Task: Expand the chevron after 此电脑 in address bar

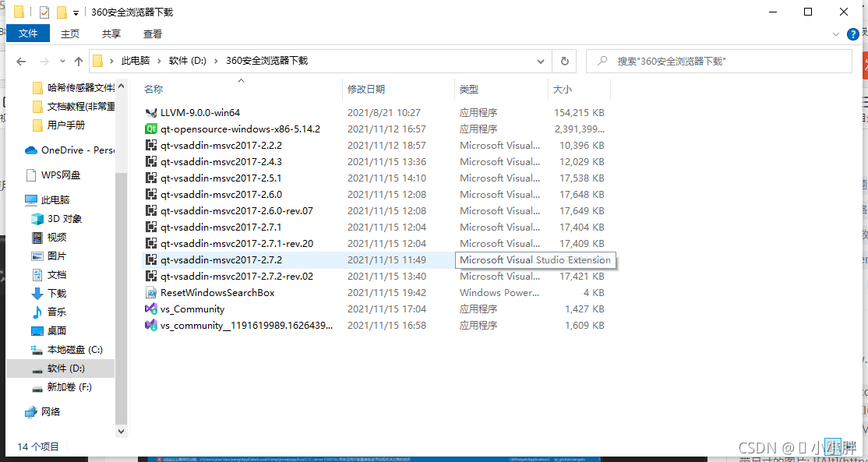Action: coord(160,61)
